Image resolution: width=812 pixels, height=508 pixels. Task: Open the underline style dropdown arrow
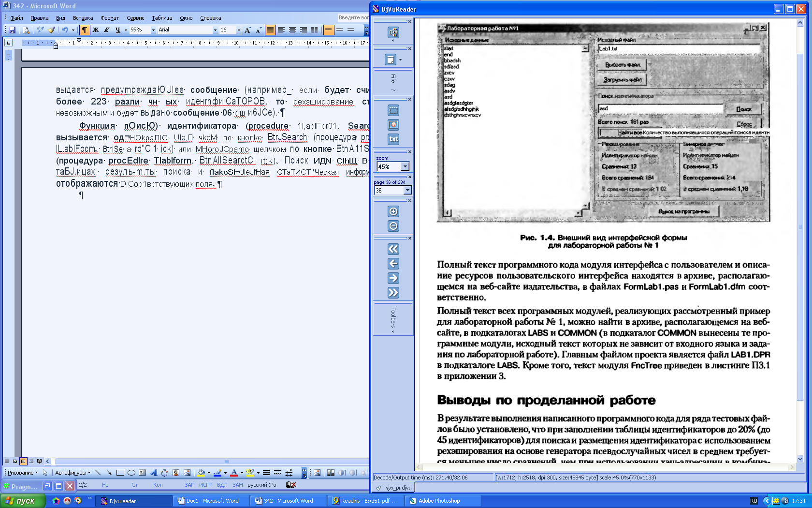coord(126,30)
